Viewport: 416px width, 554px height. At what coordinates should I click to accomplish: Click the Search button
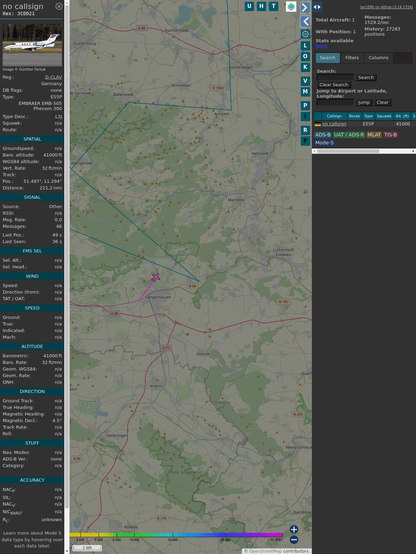point(366,77)
